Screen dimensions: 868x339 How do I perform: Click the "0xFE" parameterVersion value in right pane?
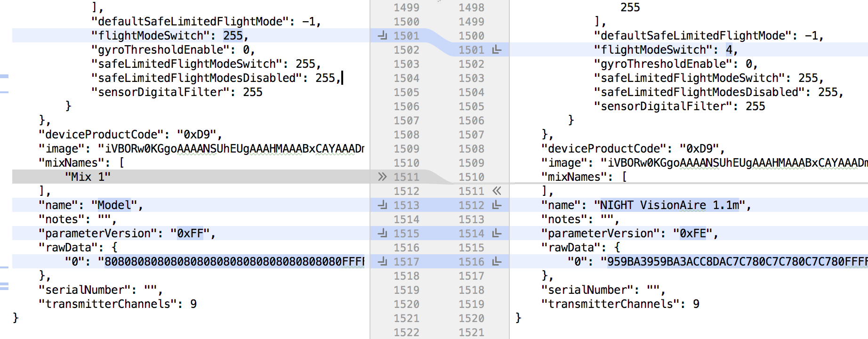692,234
